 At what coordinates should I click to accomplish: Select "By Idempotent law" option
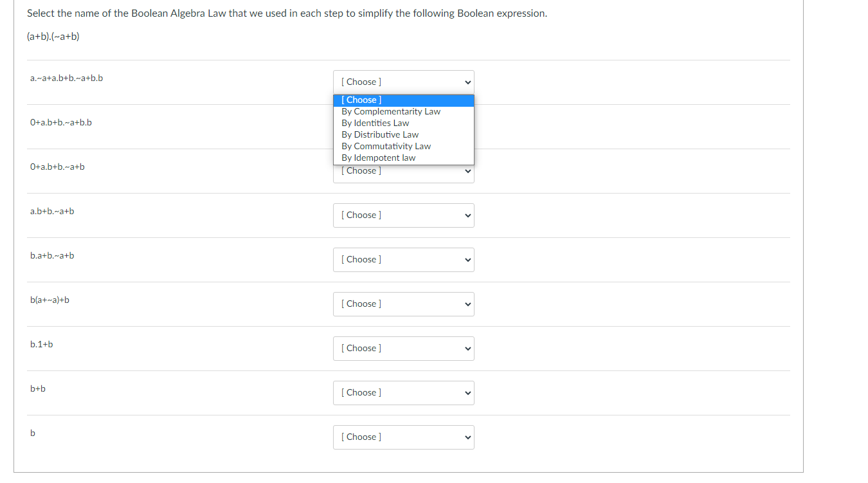378,158
